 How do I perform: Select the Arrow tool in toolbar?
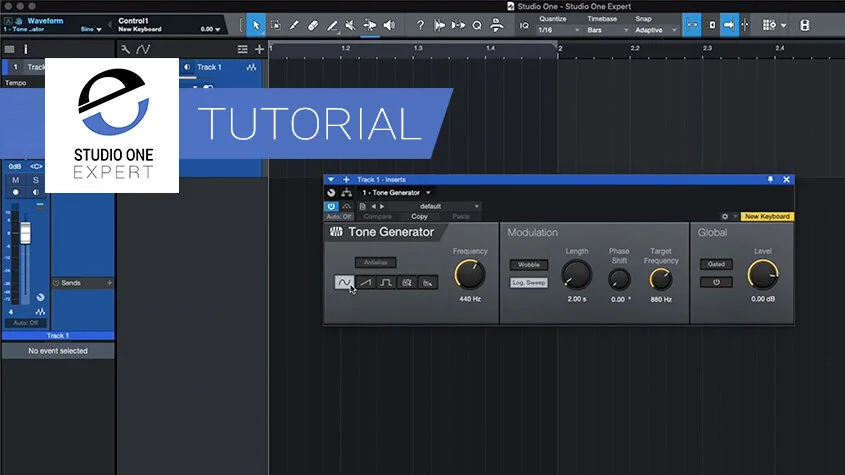click(x=256, y=25)
